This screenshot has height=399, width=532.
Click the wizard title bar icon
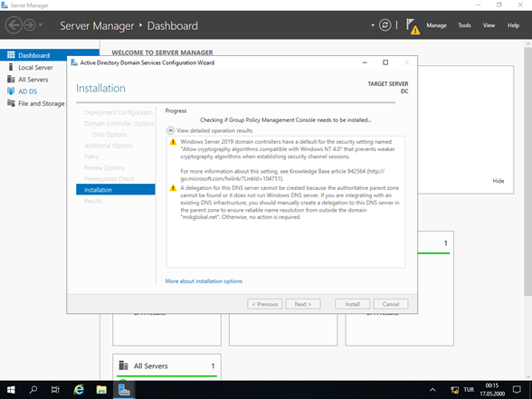[x=74, y=62]
